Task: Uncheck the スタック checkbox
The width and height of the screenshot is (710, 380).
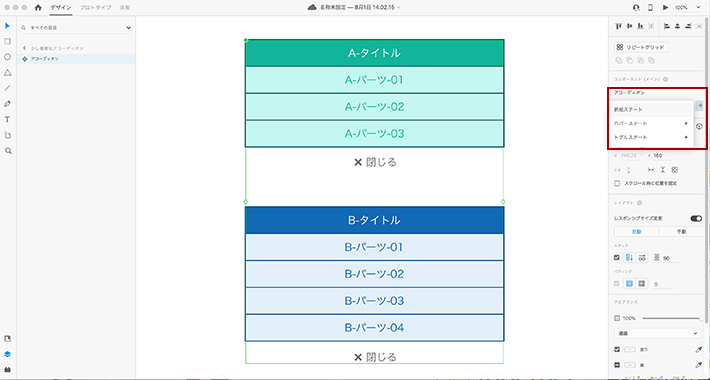Action: [x=617, y=258]
